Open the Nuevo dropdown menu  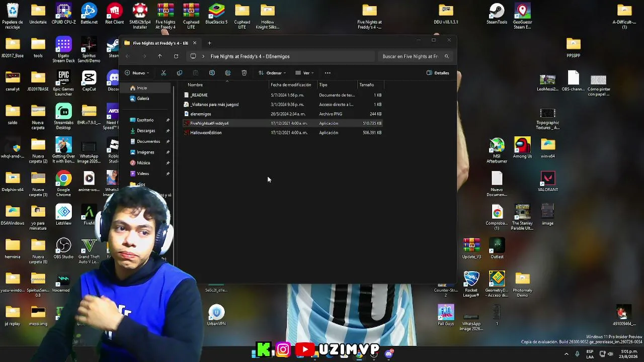(x=137, y=73)
